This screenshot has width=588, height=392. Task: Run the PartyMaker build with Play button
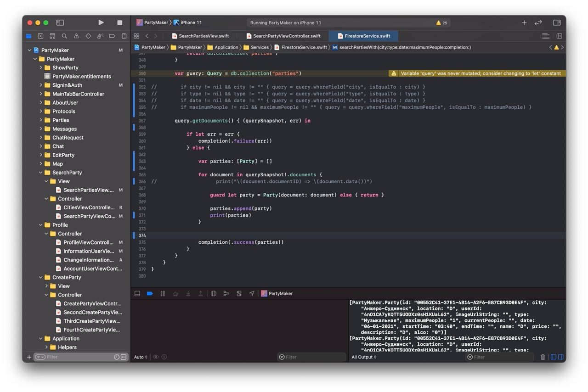[x=101, y=22]
